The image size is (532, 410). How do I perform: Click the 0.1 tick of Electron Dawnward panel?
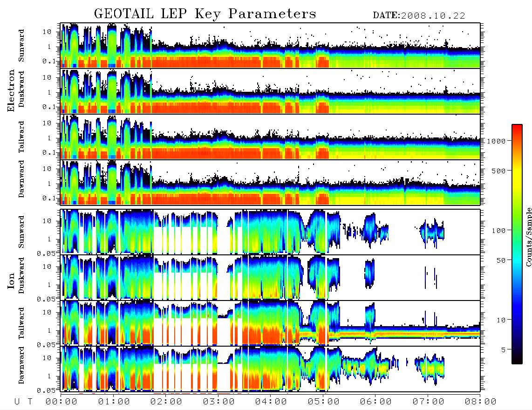coord(49,198)
